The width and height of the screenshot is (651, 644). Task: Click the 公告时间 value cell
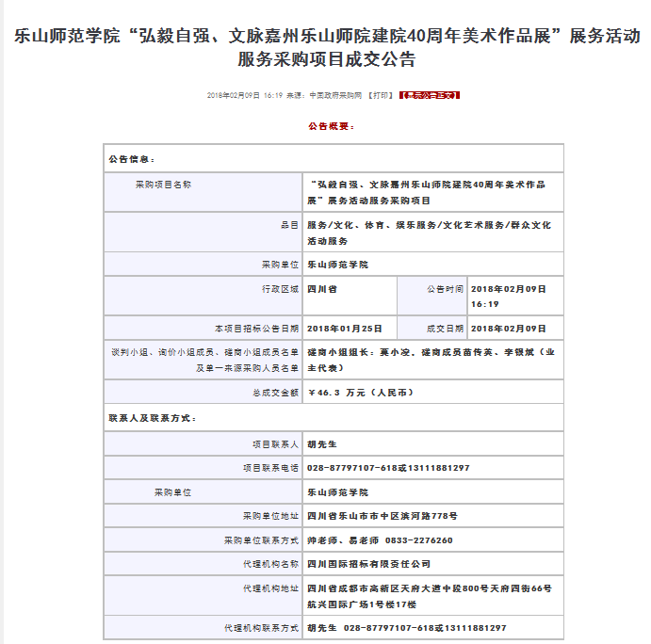[508, 296]
